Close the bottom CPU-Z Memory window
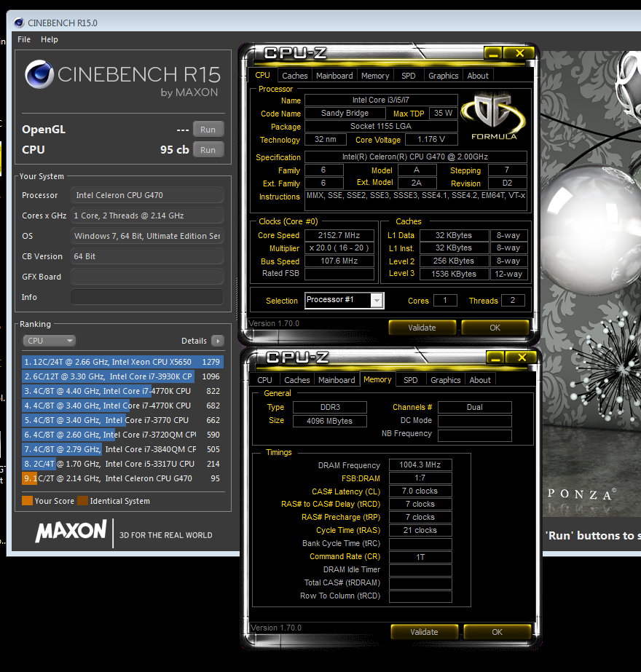This screenshot has width=641, height=672. [522, 357]
